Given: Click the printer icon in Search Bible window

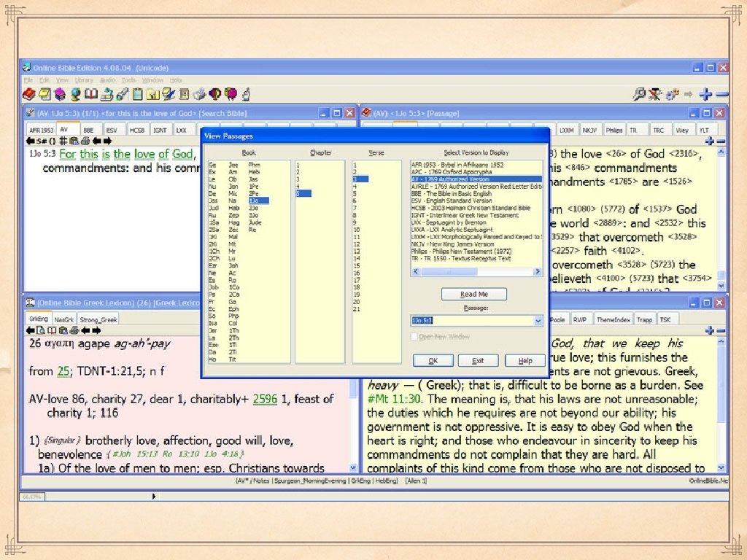Looking at the screenshot, I should pyautogui.click(x=85, y=141).
